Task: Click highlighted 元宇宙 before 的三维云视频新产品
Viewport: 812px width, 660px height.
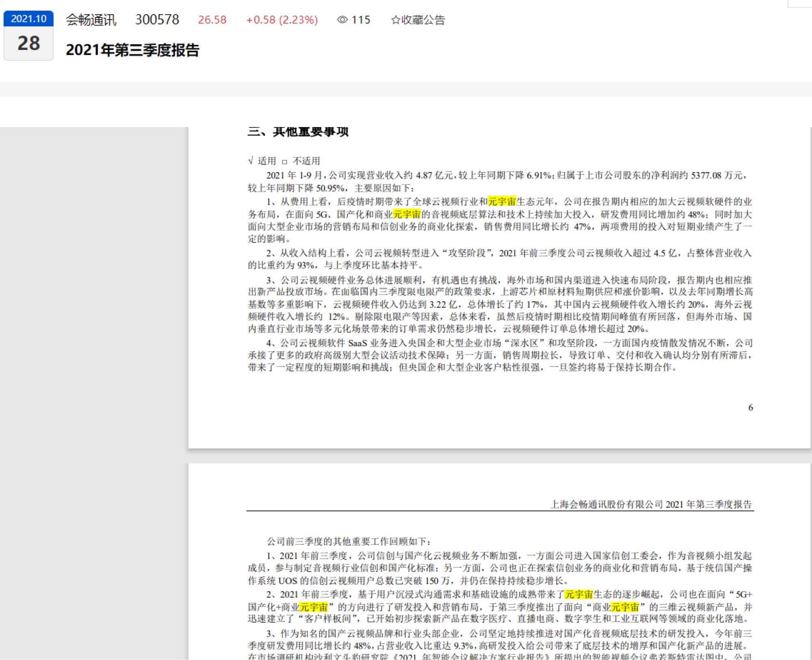Action: click(x=625, y=607)
